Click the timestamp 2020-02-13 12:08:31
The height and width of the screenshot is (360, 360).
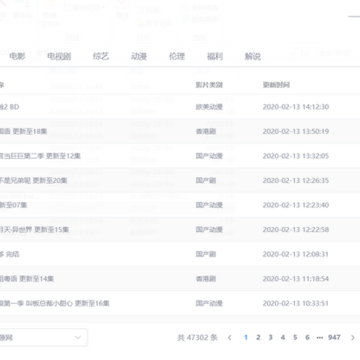(296, 254)
